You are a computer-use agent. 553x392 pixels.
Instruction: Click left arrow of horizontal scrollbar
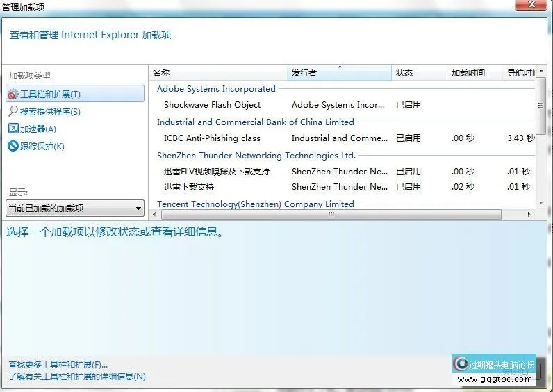[154, 214]
